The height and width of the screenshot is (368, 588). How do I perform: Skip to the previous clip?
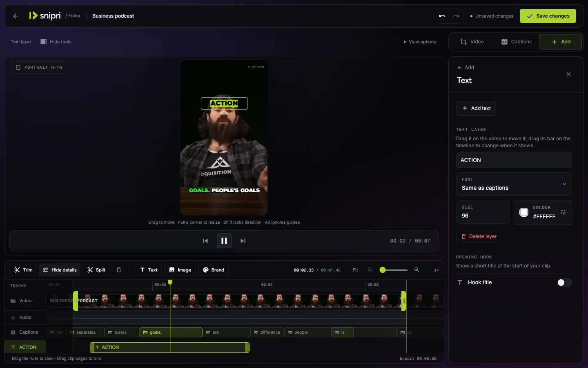[x=205, y=241]
